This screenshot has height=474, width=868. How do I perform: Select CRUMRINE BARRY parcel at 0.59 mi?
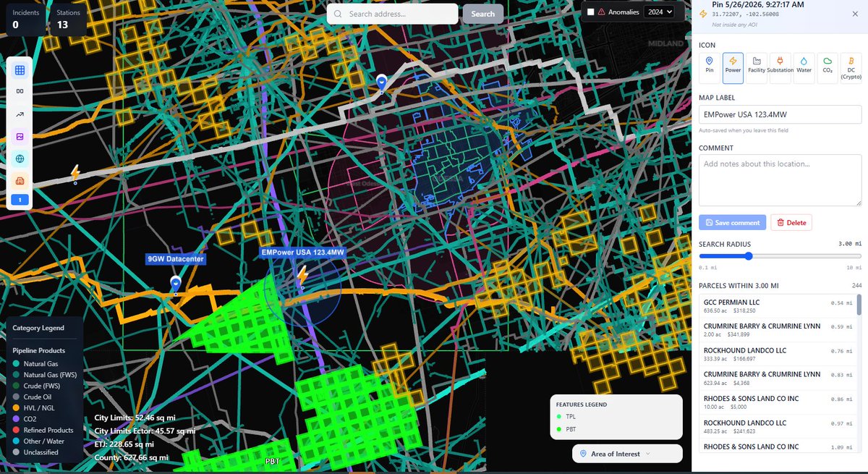778,329
